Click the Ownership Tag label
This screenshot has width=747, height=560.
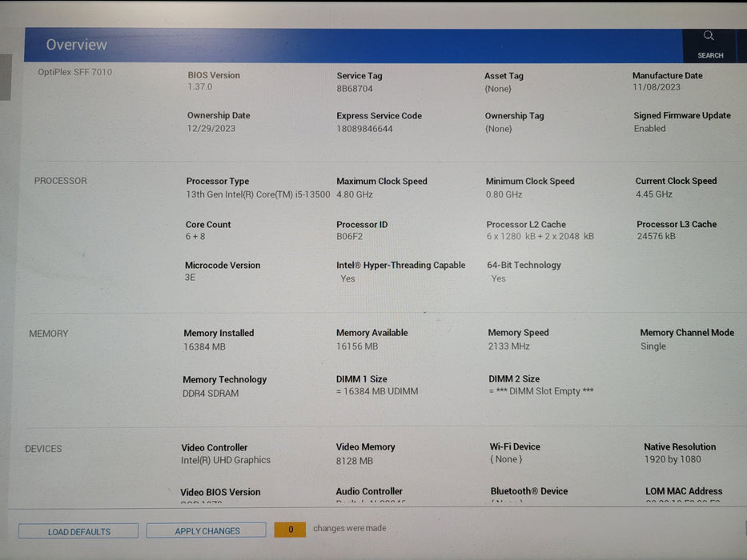515,116
